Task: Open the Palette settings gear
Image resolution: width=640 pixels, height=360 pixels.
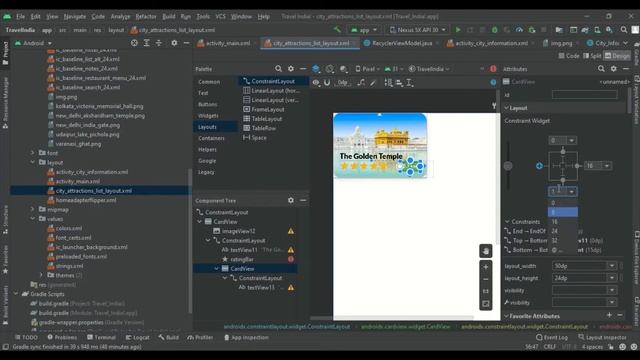Action: tap(291, 69)
